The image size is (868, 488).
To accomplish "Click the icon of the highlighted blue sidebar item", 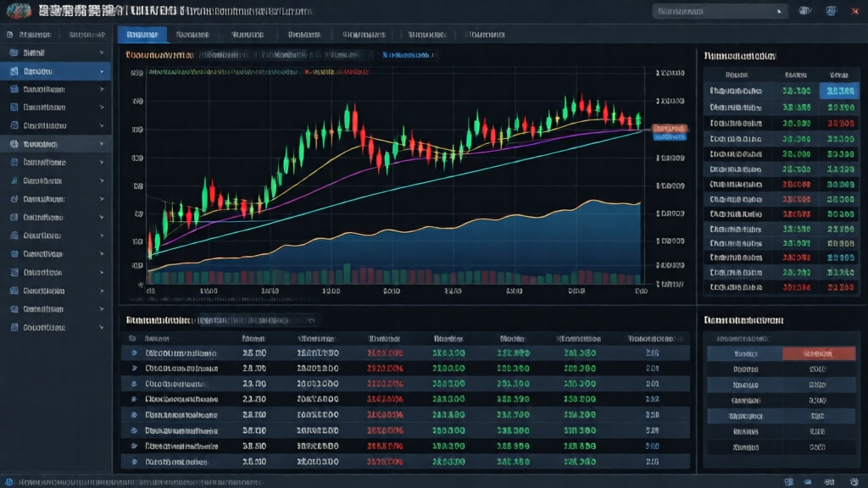I will (x=14, y=71).
